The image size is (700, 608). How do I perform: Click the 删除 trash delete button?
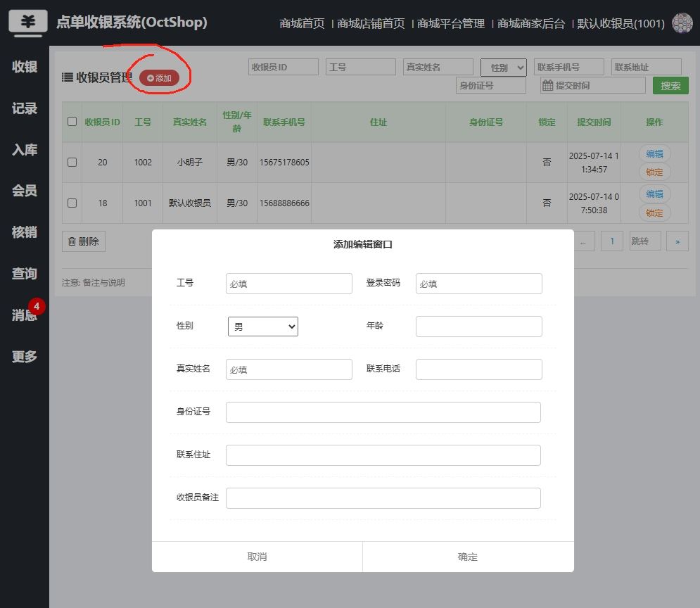coord(84,241)
